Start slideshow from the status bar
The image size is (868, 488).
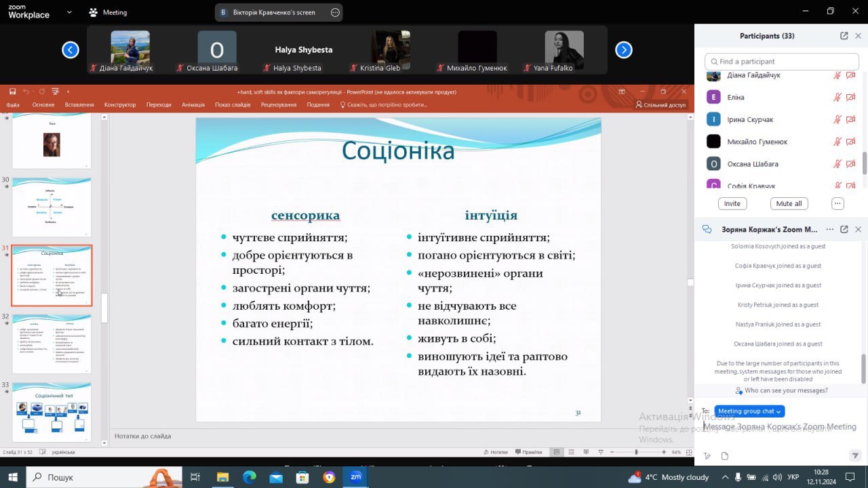click(600, 451)
